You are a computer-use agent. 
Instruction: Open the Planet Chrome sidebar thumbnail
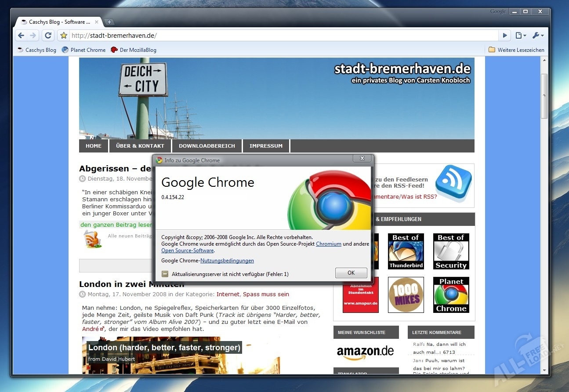coord(451,295)
